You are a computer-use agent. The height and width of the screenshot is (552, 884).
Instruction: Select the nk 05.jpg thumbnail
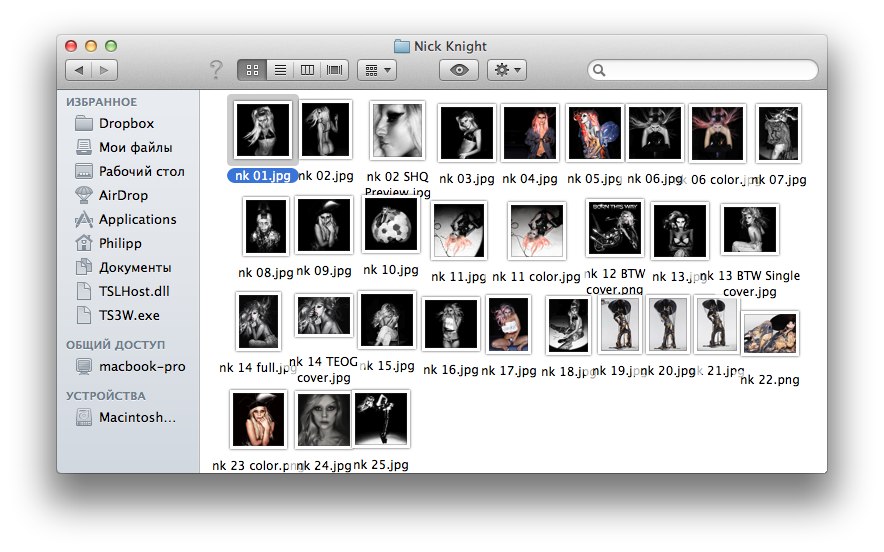(x=595, y=133)
